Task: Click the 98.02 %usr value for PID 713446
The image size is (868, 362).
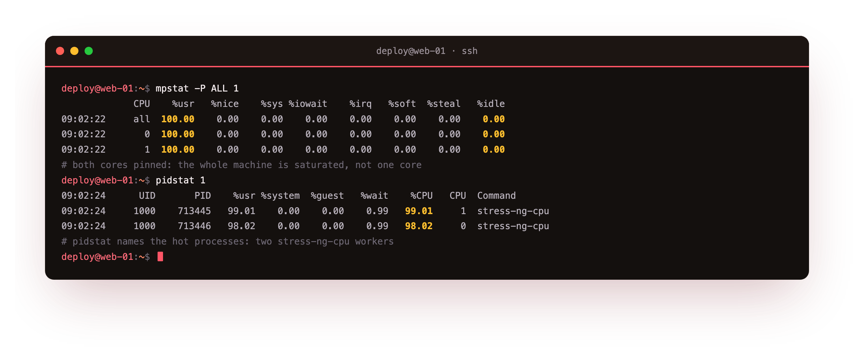Action: [x=241, y=226]
